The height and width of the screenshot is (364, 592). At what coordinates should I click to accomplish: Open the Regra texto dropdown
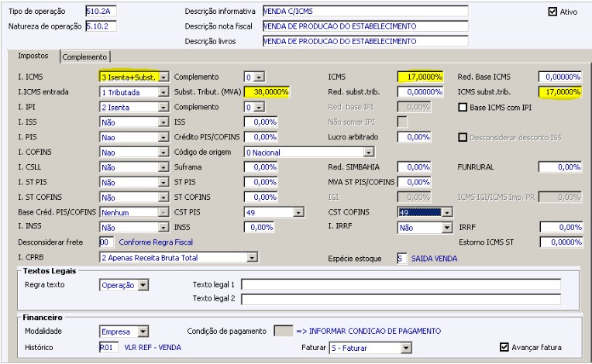pos(143,285)
